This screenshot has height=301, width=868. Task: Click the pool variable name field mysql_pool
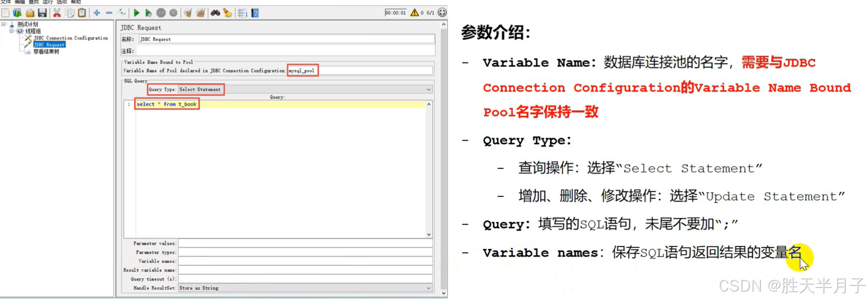(360, 71)
